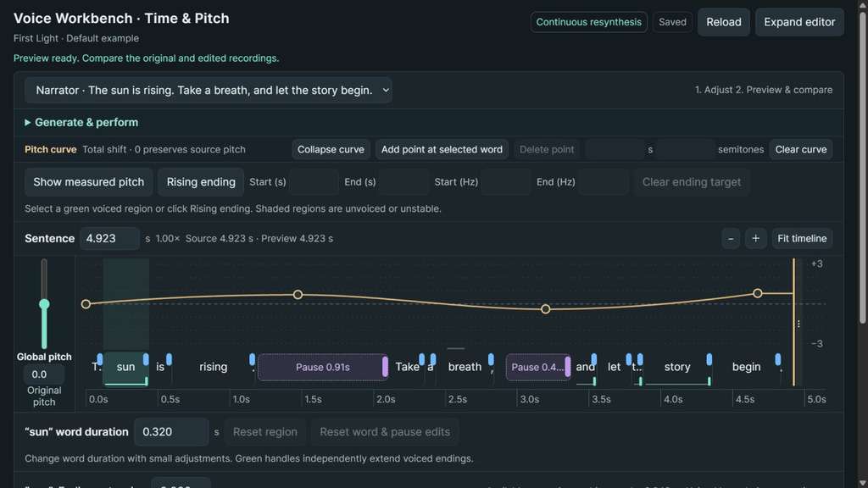Image resolution: width=868 pixels, height=488 pixels.
Task: Click Collapse curve button
Action: point(331,149)
